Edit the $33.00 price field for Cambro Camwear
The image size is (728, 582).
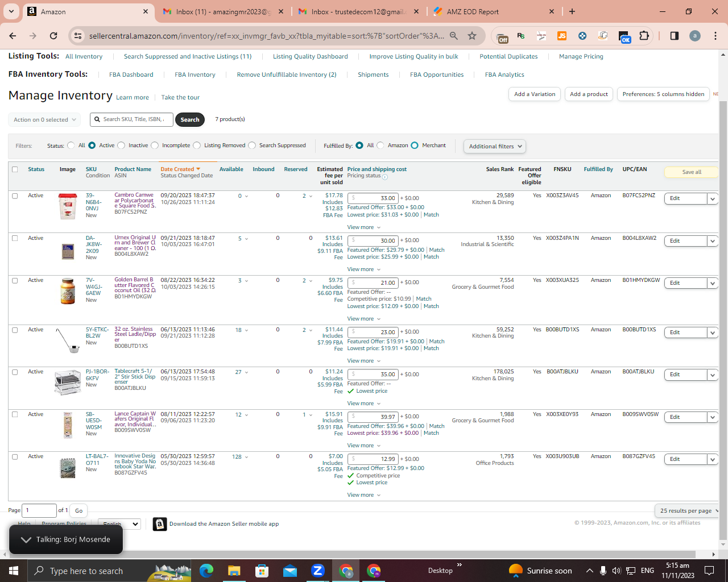tap(373, 198)
